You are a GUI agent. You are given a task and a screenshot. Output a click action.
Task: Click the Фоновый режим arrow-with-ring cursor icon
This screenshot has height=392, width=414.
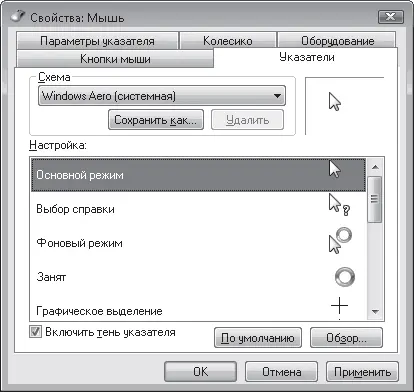point(340,241)
